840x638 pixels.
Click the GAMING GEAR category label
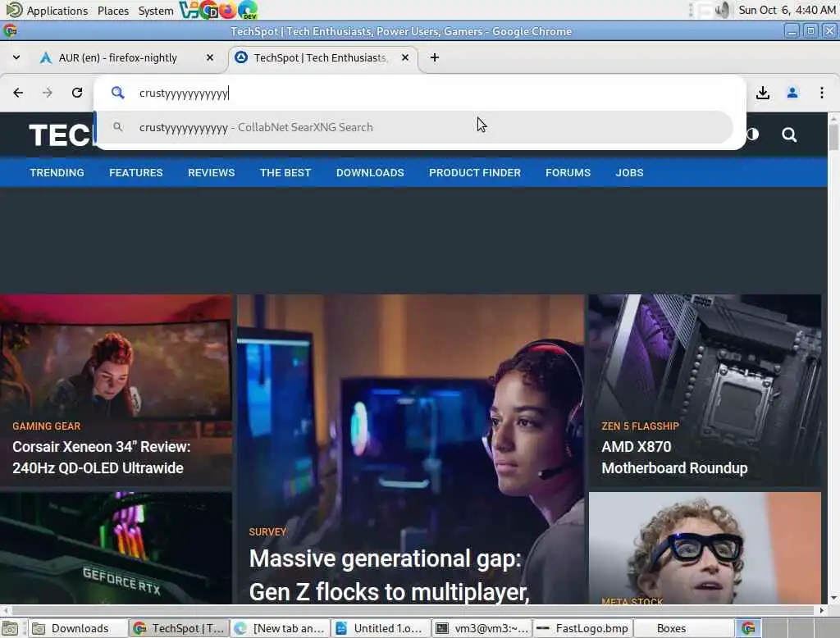pos(47,426)
